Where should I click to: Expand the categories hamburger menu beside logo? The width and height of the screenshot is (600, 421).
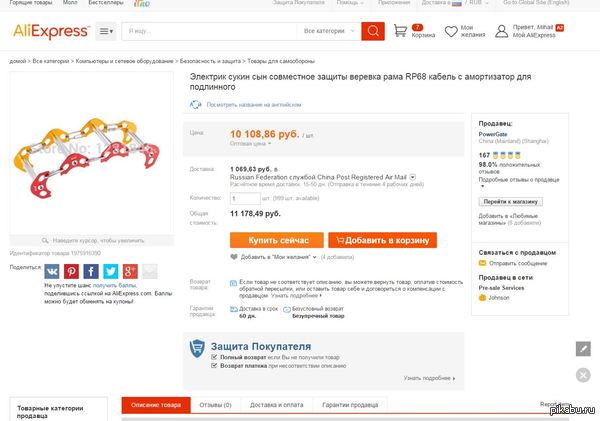tap(107, 32)
